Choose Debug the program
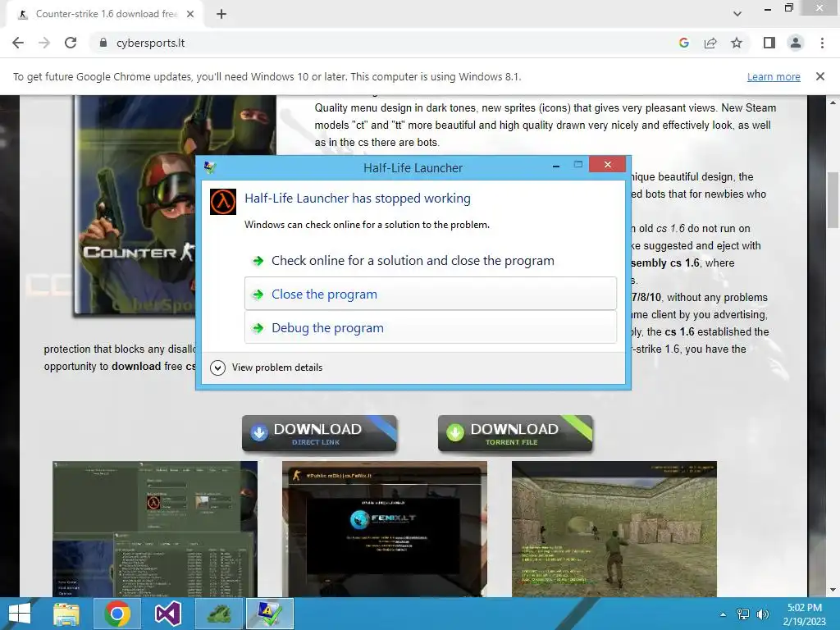 pyautogui.click(x=431, y=327)
